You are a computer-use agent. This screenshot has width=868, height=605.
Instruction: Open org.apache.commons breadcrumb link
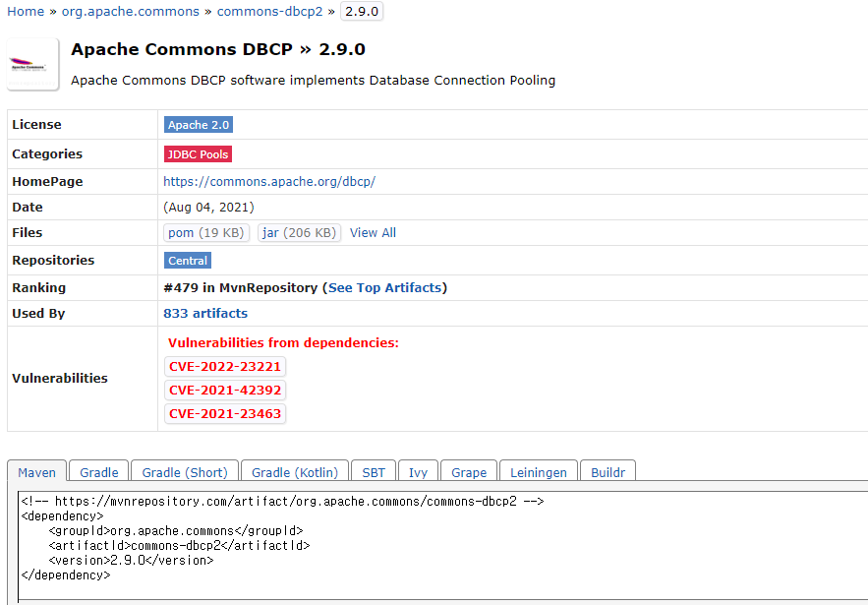(x=130, y=12)
